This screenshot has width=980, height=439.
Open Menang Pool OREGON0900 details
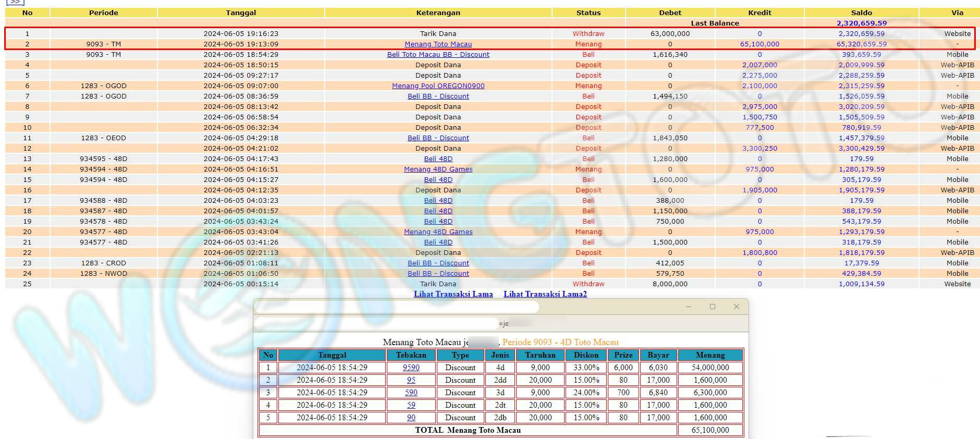point(438,86)
